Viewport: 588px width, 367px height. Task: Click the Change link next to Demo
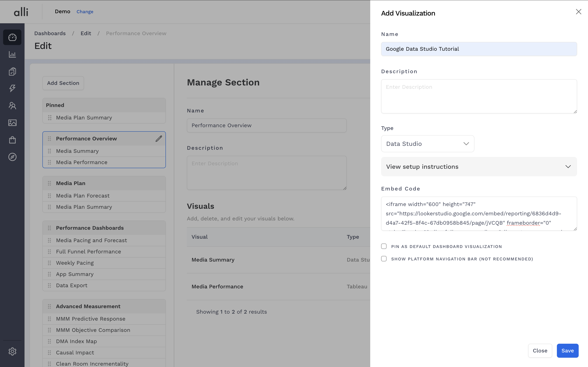tap(85, 12)
